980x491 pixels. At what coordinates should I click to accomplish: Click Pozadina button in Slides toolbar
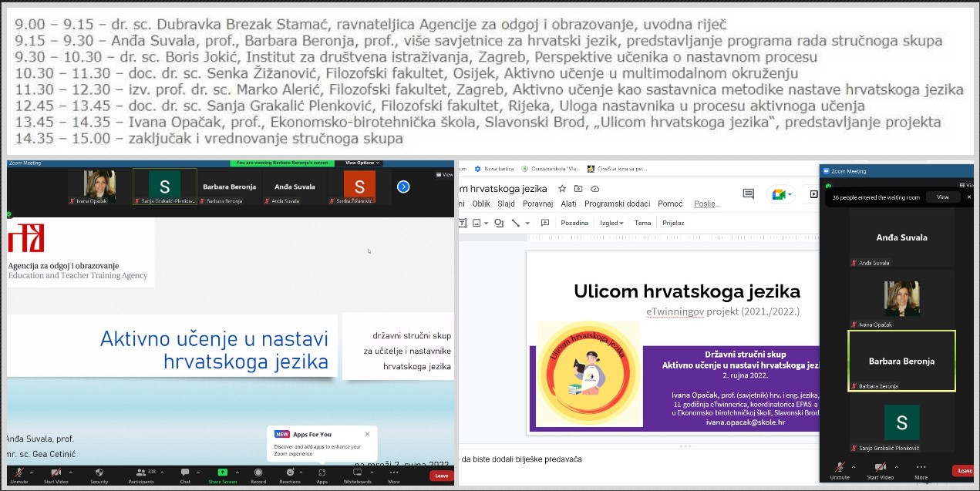[x=574, y=223]
